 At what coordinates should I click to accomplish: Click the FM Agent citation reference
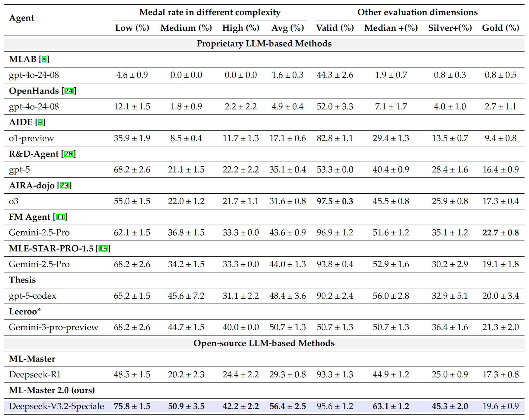coord(60,217)
